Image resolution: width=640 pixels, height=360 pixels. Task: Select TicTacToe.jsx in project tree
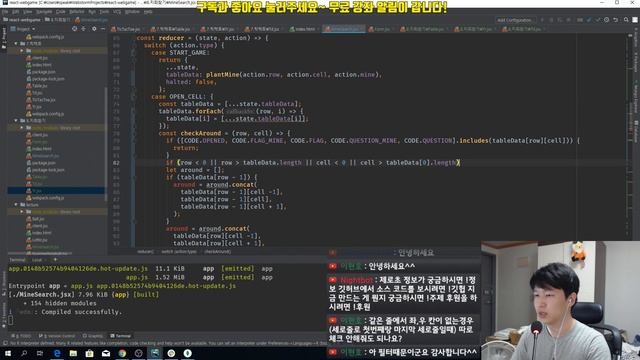click(41, 100)
